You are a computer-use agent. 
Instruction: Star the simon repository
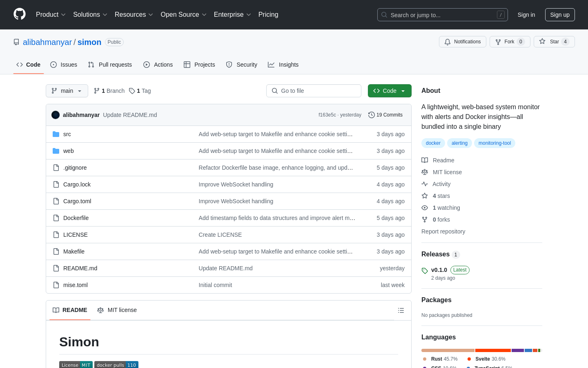(554, 42)
